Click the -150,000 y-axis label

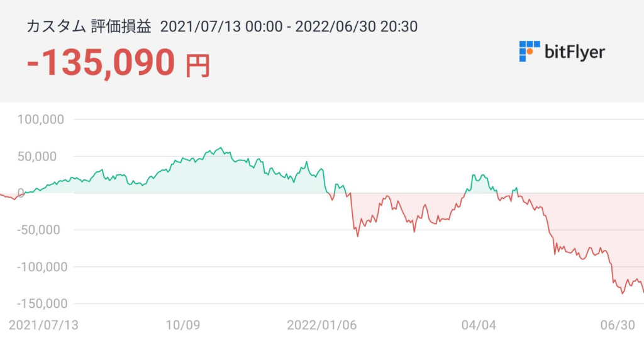[42, 303]
